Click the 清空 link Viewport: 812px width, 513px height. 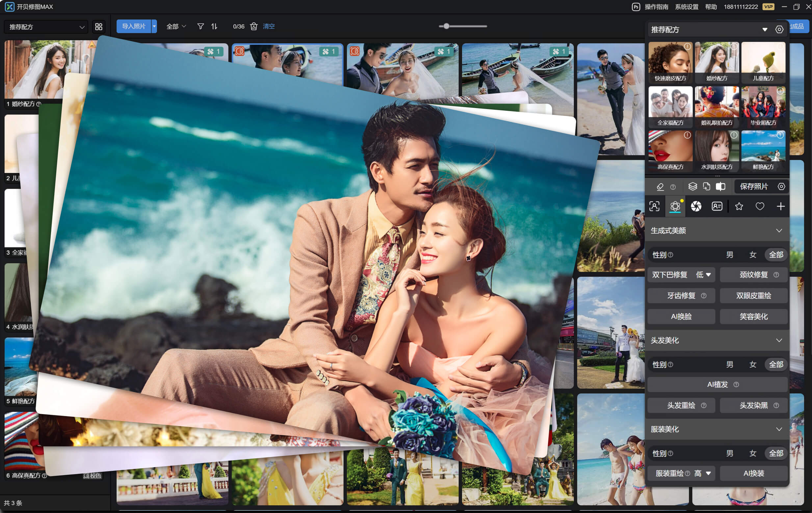(269, 26)
